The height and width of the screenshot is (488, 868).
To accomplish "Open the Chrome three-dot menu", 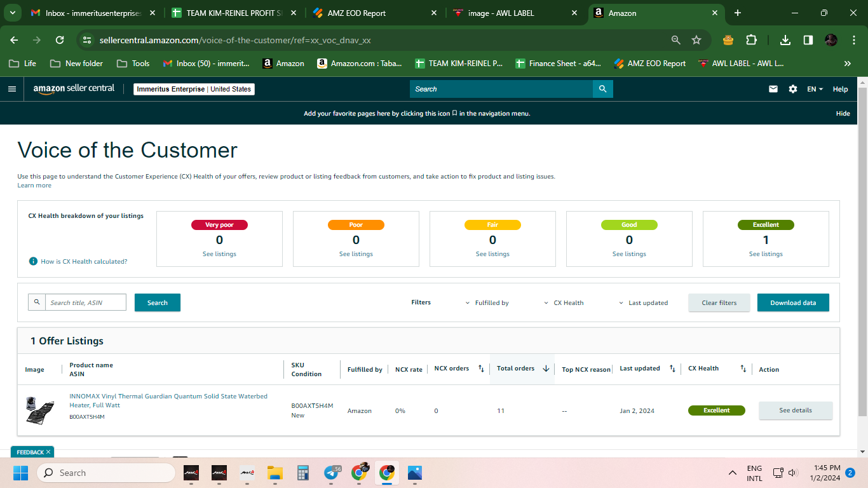I will 853,40.
